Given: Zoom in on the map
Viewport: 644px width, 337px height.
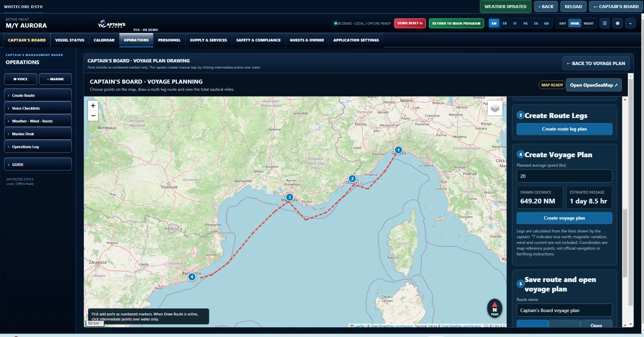Looking at the screenshot, I should [x=93, y=106].
